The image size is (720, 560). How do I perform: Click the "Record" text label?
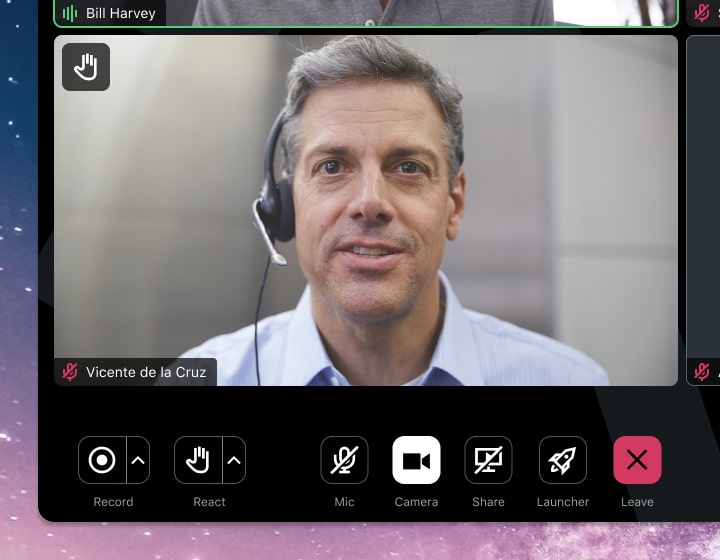pos(113,502)
